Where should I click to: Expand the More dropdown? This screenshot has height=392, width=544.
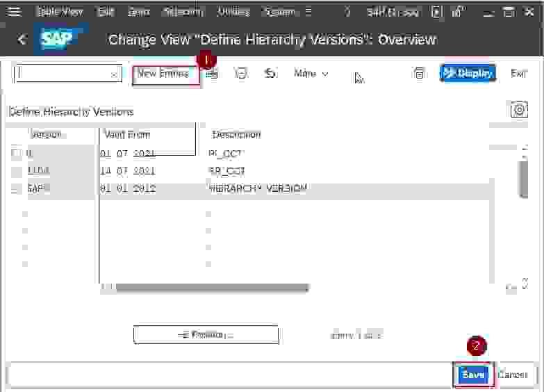(311, 74)
